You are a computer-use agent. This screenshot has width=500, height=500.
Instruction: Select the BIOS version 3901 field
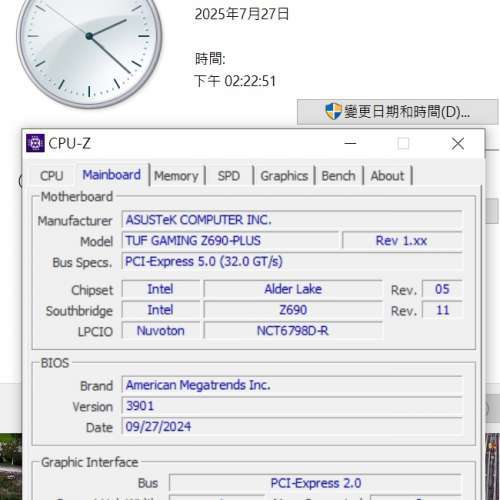coord(292,406)
